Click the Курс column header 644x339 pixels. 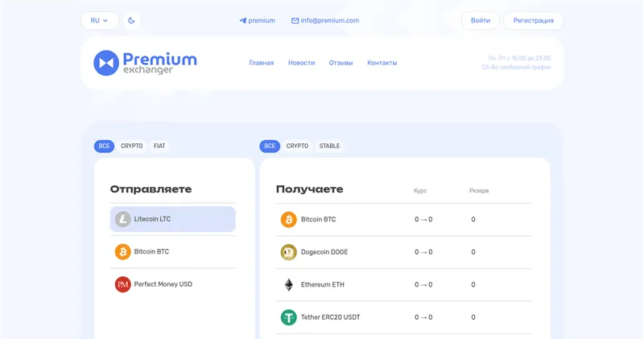point(420,191)
